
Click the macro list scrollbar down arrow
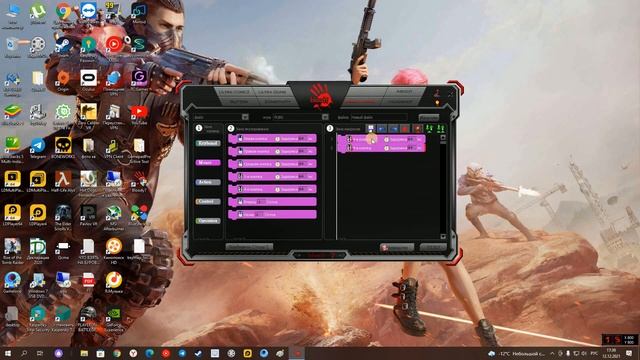point(443,236)
